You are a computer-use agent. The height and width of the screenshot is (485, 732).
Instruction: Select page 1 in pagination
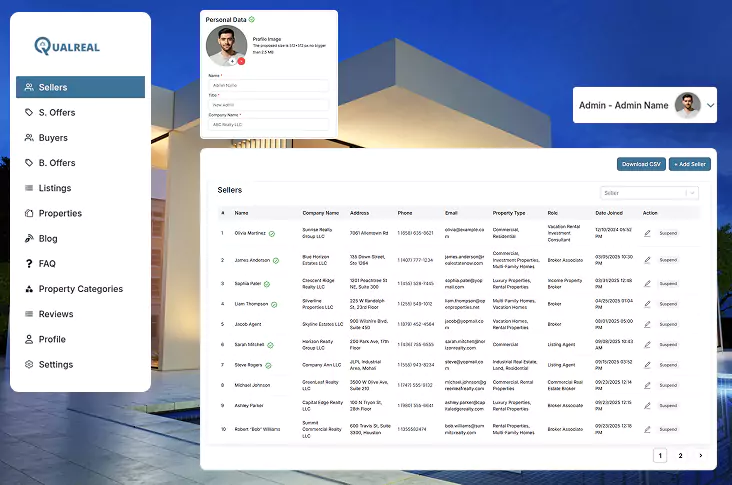660,456
